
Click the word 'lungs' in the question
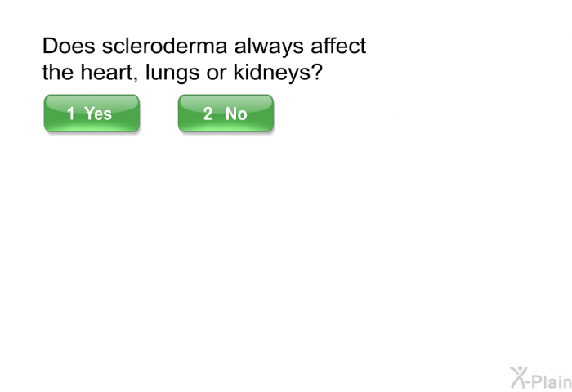coord(172,73)
